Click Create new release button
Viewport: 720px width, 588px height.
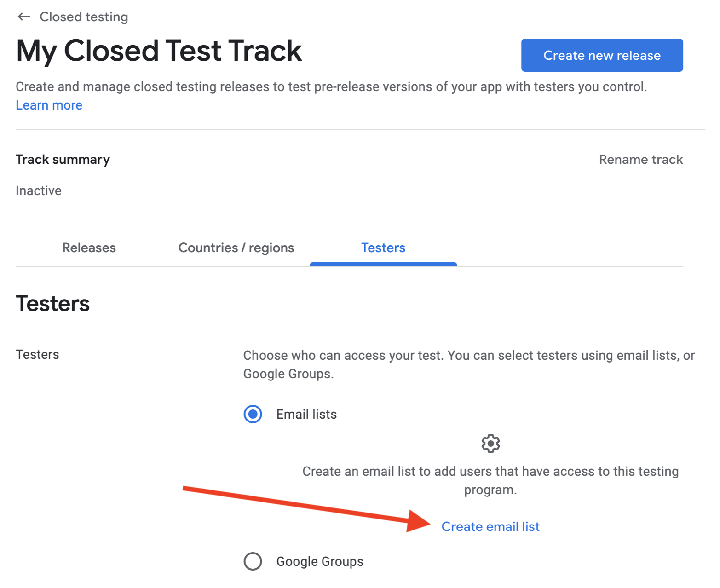[x=602, y=55]
